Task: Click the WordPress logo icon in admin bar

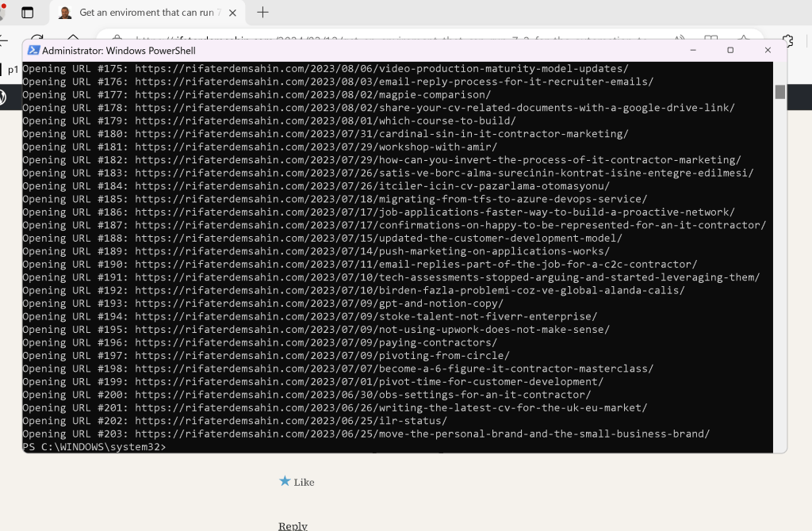Action: point(2,97)
